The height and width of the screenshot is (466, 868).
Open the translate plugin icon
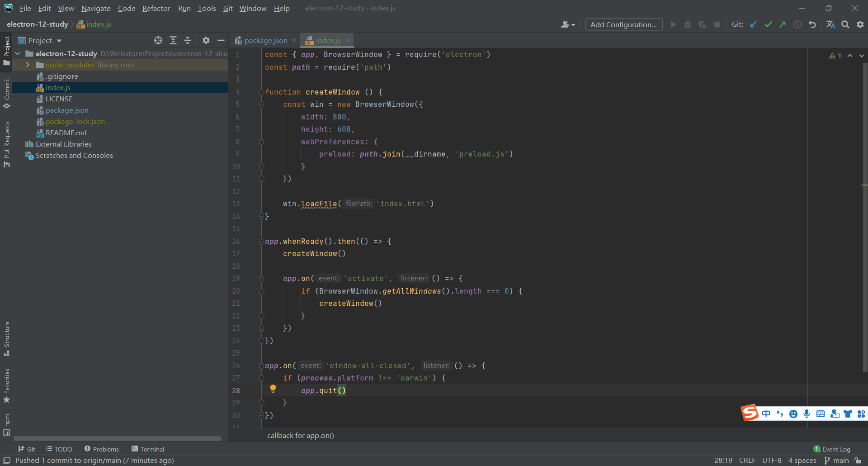[830, 24]
